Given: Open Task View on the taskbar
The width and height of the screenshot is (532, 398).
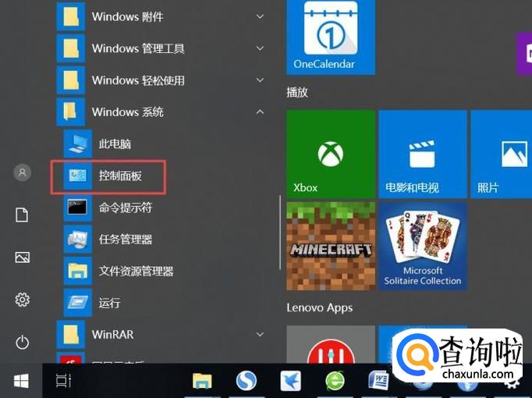Looking at the screenshot, I should point(63,380).
